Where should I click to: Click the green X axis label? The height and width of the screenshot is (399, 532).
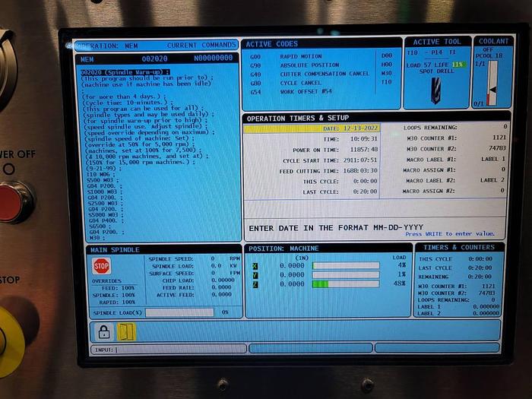point(255,266)
